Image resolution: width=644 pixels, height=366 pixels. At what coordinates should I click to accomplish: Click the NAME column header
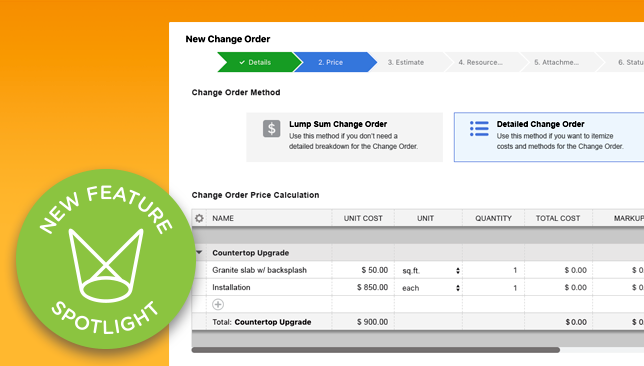coord(223,218)
